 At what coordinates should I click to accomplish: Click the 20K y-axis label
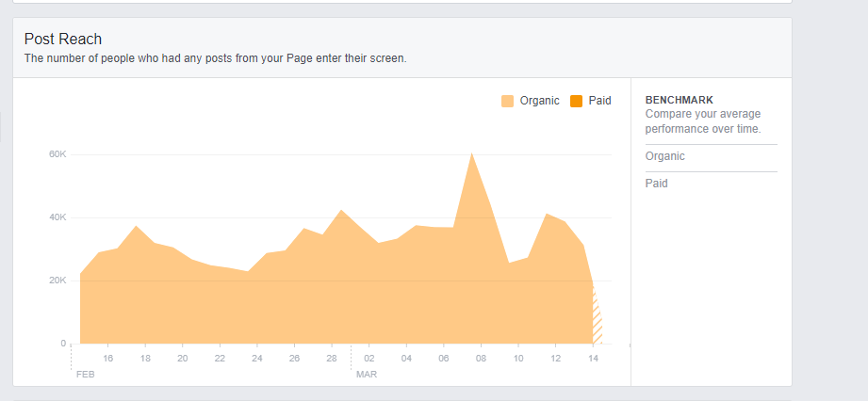click(57, 281)
